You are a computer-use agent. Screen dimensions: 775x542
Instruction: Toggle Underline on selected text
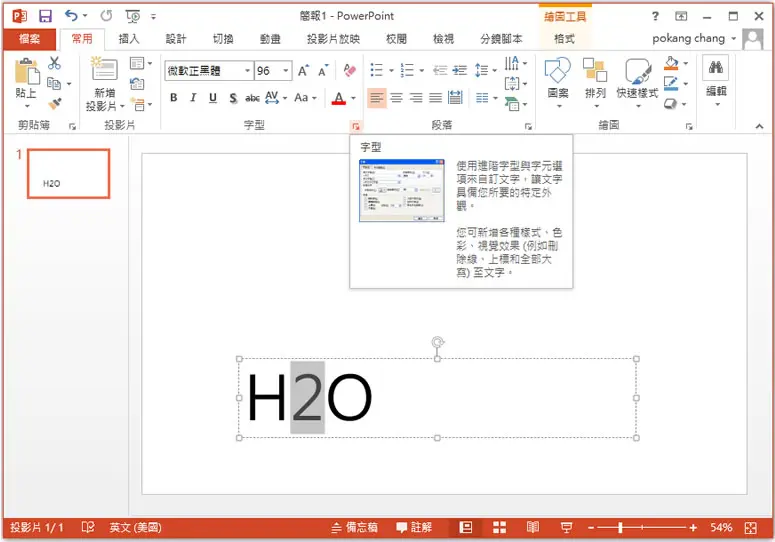tap(213, 98)
